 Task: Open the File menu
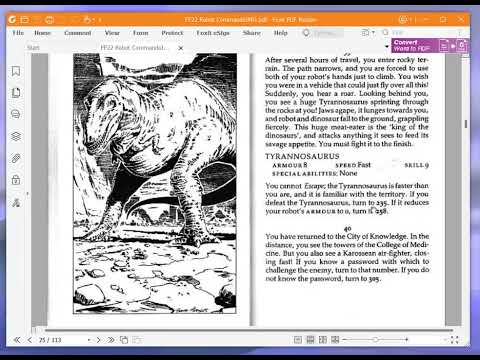(18, 33)
